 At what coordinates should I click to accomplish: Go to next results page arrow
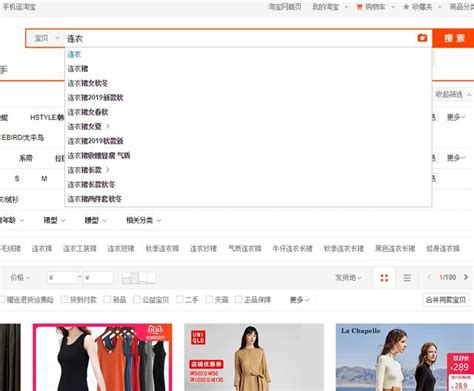click(466, 277)
